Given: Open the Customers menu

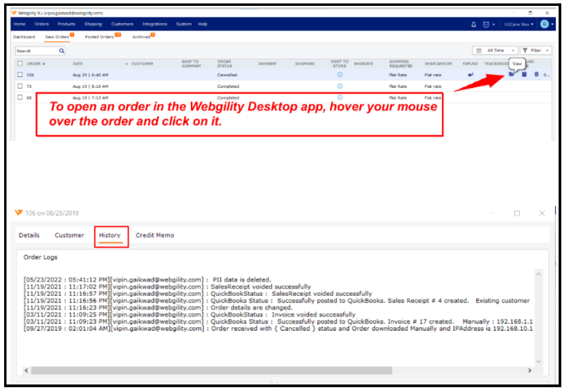Looking at the screenshot, I should pyautogui.click(x=122, y=24).
